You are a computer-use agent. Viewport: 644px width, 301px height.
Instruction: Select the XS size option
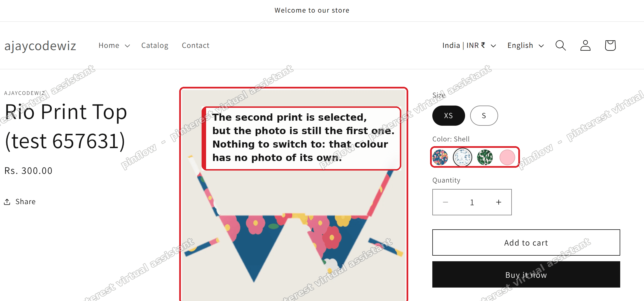tap(449, 116)
